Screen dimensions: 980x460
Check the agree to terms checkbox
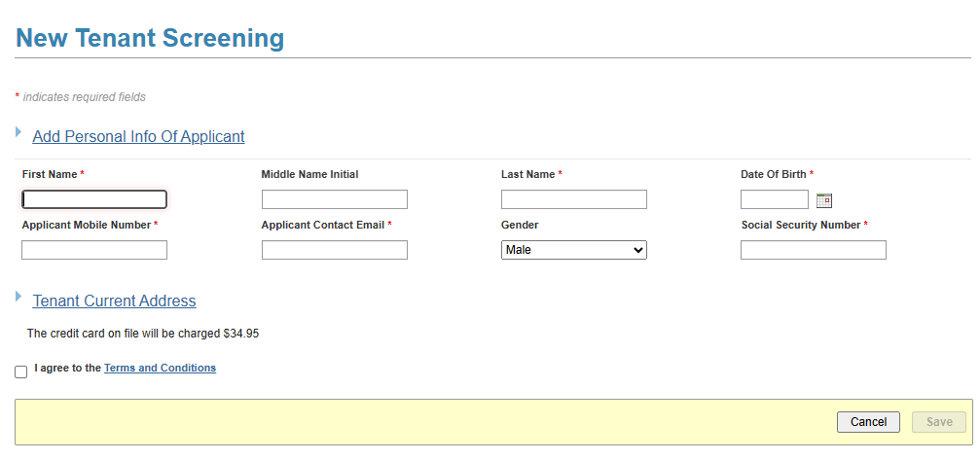(x=21, y=372)
